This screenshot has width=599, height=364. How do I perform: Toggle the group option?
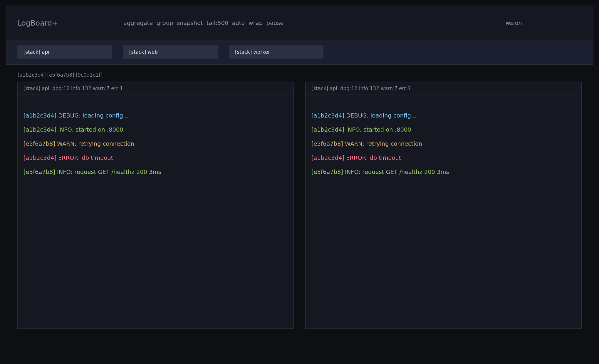tap(165, 23)
